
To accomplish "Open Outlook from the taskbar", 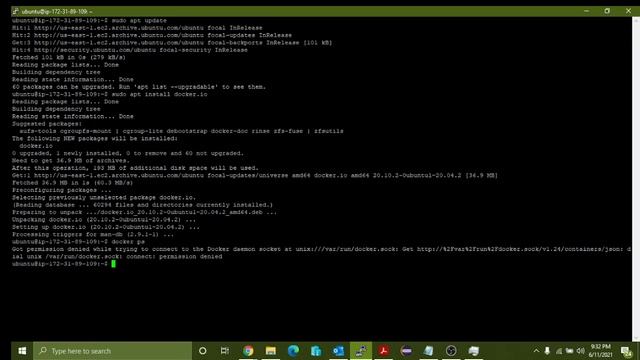I will coord(338,351).
